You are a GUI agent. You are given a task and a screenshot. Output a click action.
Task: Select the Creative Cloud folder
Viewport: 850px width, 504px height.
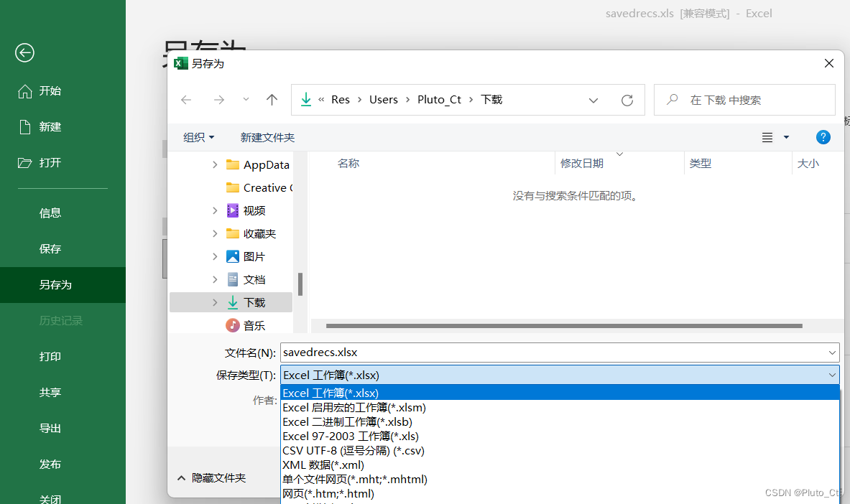coord(259,187)
